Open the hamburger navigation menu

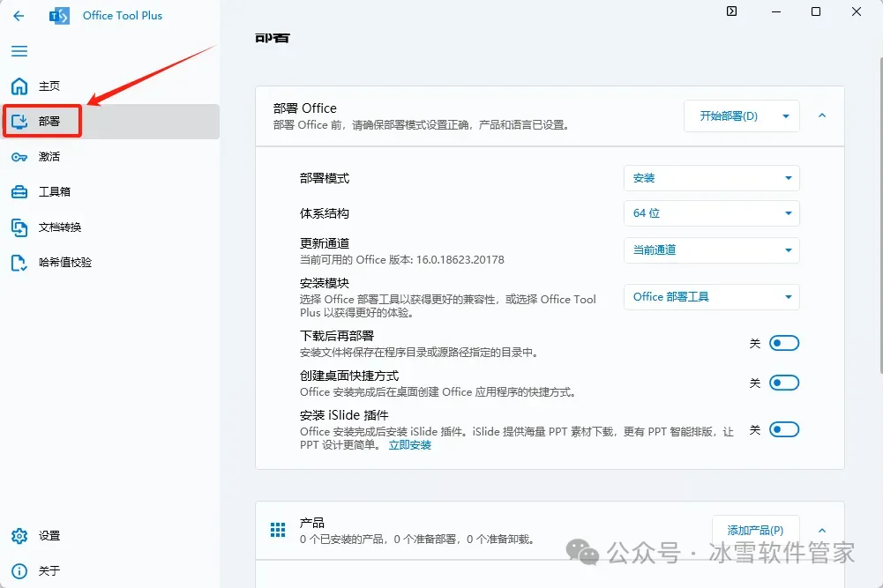tap(19, 51)
